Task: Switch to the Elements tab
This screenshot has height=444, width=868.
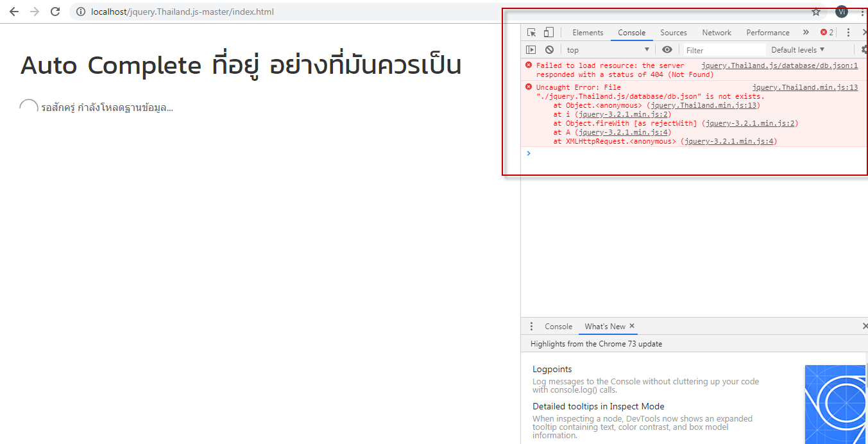Action: point(587,32)
